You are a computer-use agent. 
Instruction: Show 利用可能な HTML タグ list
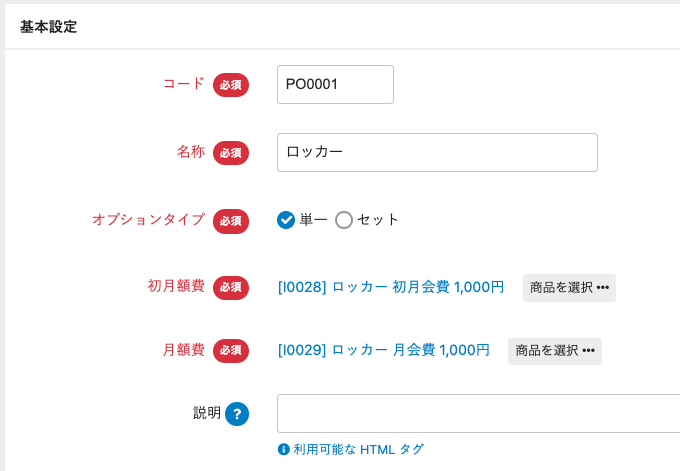tap(358, 449)
